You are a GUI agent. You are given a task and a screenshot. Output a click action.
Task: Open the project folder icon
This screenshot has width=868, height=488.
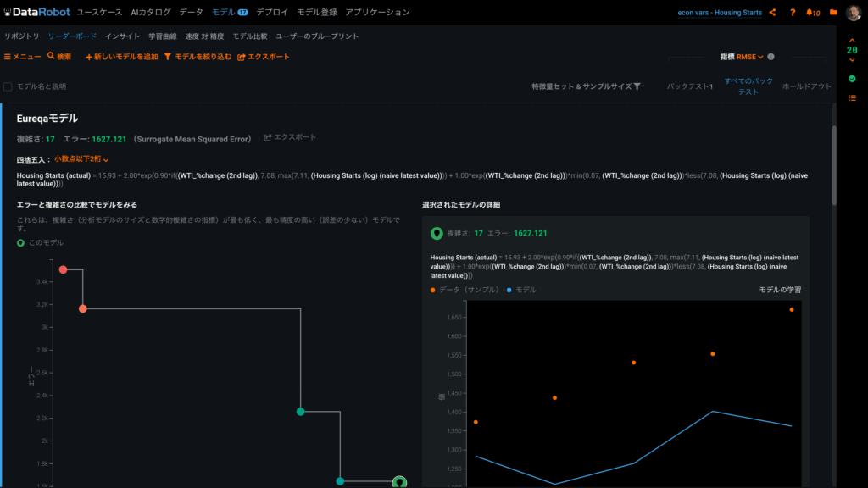pyautogui.click(x=833, y=13)
